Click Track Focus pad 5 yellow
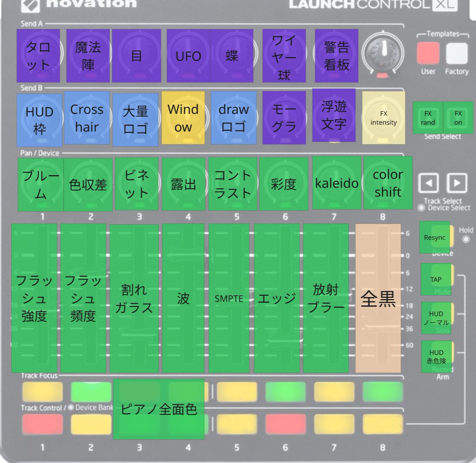476x463 pixels. (237, 392)
